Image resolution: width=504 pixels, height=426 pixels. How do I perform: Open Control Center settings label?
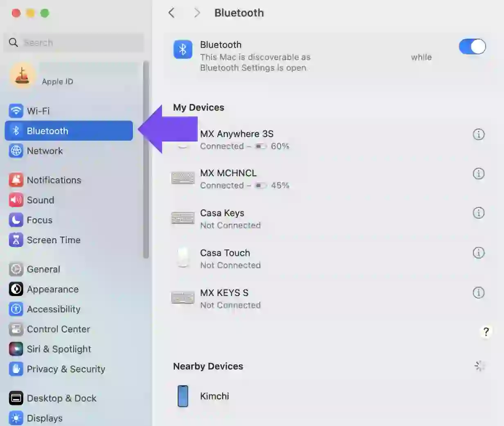59,329
